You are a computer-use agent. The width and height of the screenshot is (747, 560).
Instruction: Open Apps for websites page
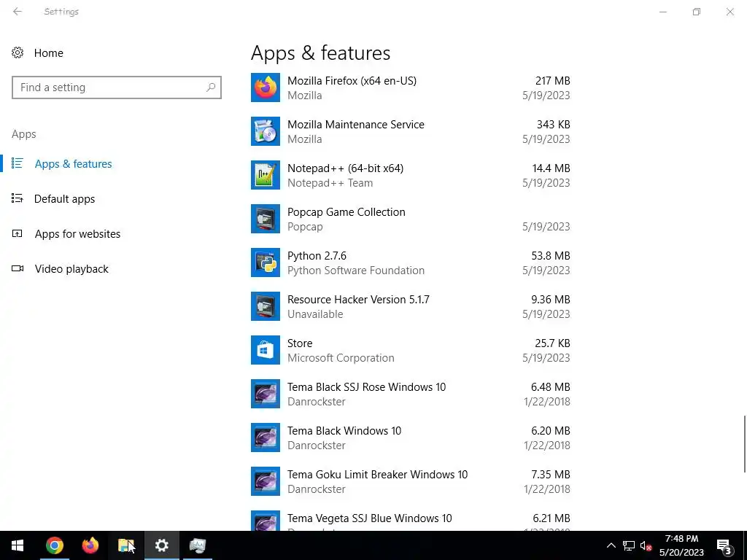click(77, 234)
